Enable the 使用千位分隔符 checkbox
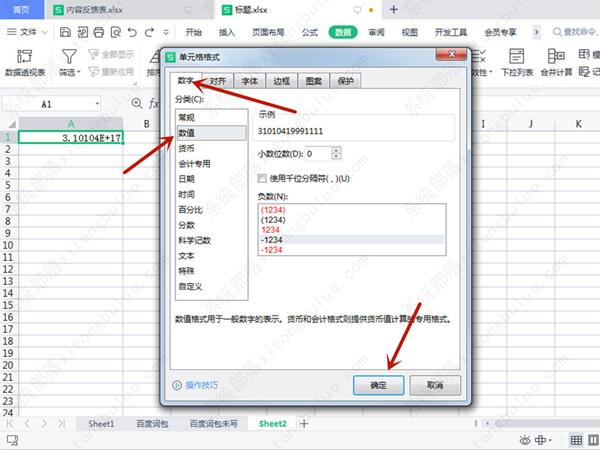600x450 pixels. [x=263, y=178]
